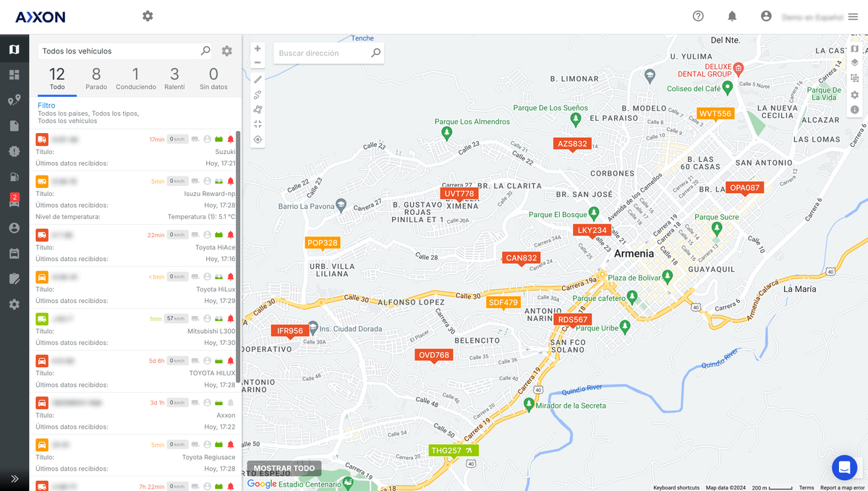This screenshot has height=491, width=868.
Task: Open the 'Filtro' link
Action: pos(46,106)
